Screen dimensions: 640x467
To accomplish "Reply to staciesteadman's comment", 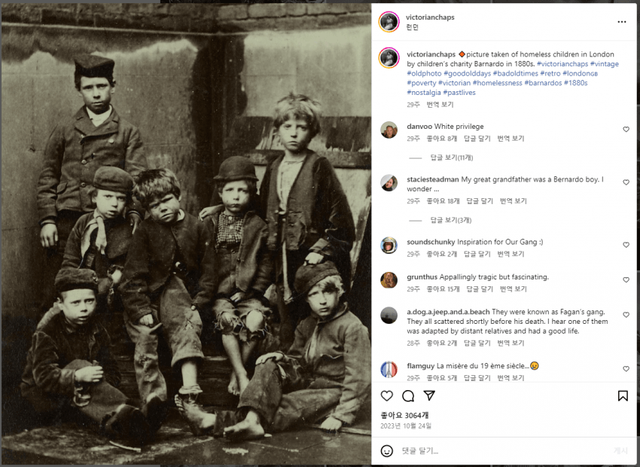I will coord(480,201).
